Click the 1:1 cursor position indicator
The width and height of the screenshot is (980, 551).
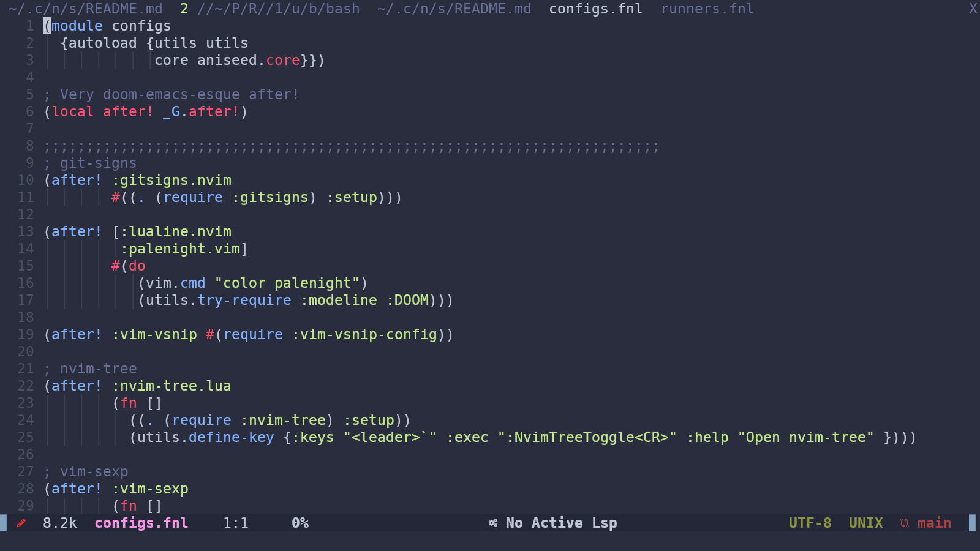click(x=236, y=523)
